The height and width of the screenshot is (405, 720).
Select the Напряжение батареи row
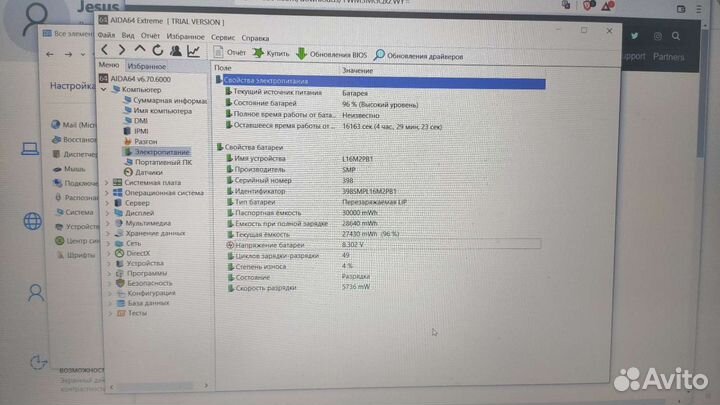click(383, 244)
